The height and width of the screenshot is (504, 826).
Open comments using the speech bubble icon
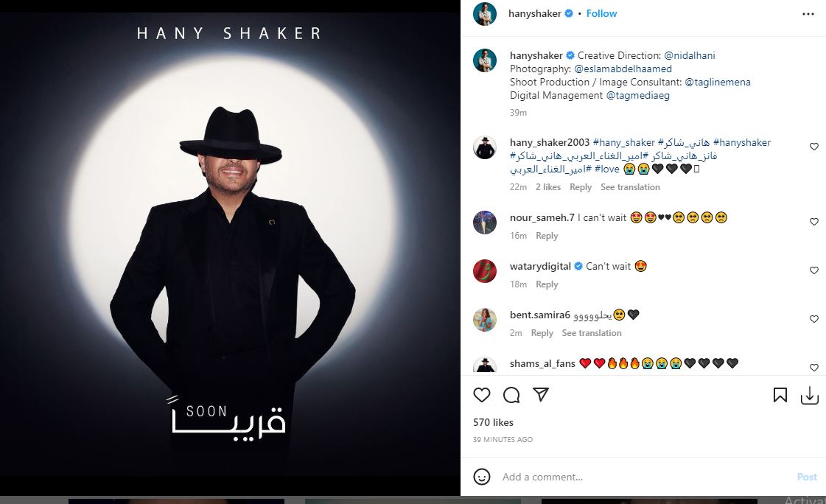point(511,395)
